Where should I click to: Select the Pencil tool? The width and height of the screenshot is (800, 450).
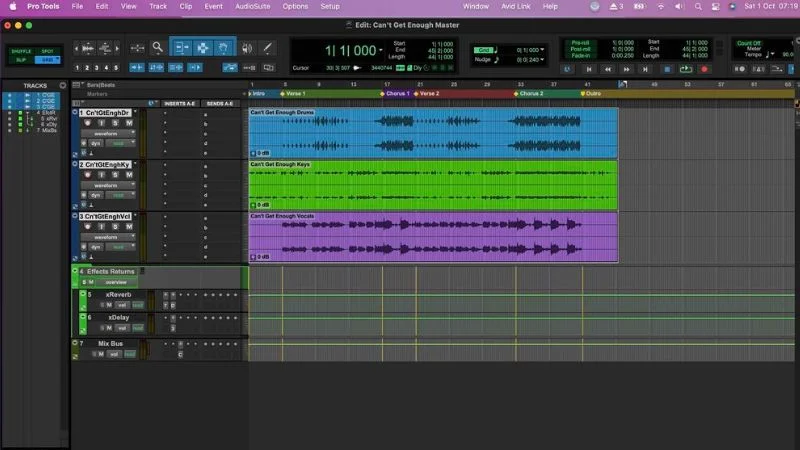click(x=267, y=48)
